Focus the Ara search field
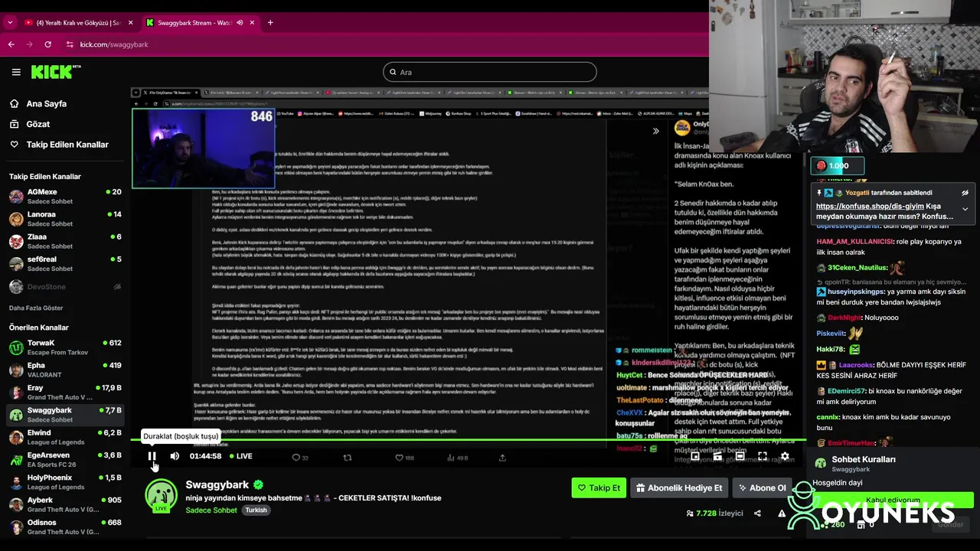The image size is (980, 551). click(x=490, y=72)
